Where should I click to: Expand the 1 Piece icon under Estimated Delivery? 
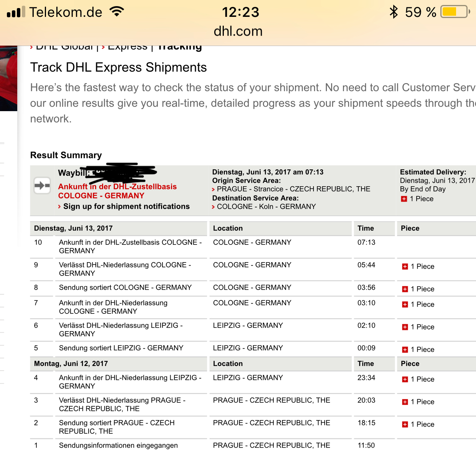[x=404, y=199]
